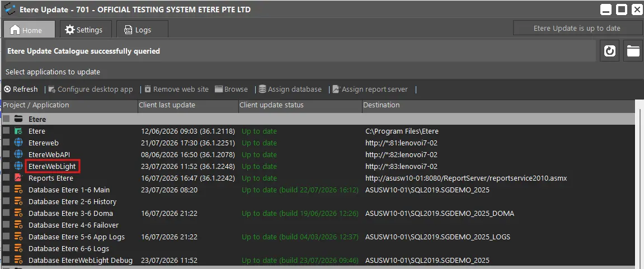Click status Up to date (build 22/07/2026 16:12)
Screen dimensions: 644x269
[300, 190]
